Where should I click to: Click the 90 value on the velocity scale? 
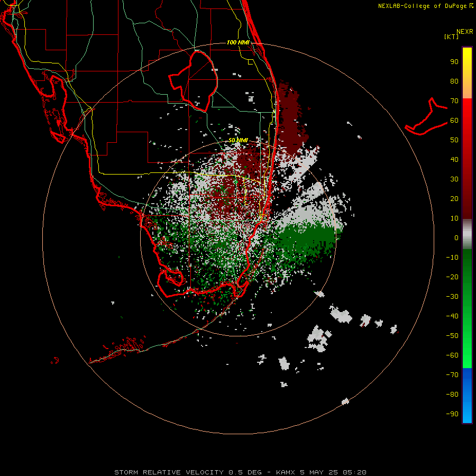pos(454,62)
